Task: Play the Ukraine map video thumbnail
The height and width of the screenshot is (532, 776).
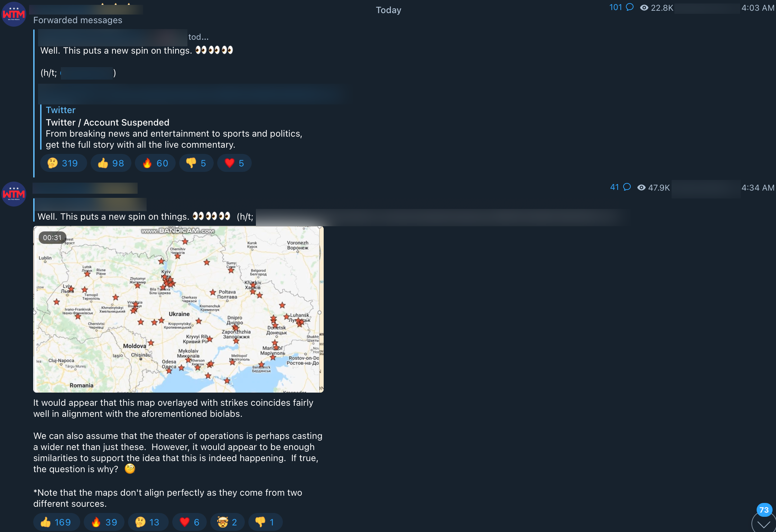Action: coord(178,309)
